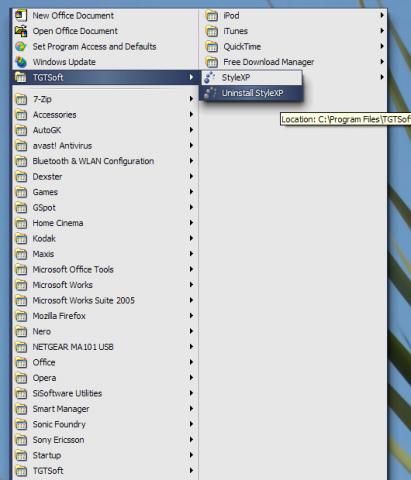Click the NETGEAR MA101 USB folder icon

(x=21, y=347)
